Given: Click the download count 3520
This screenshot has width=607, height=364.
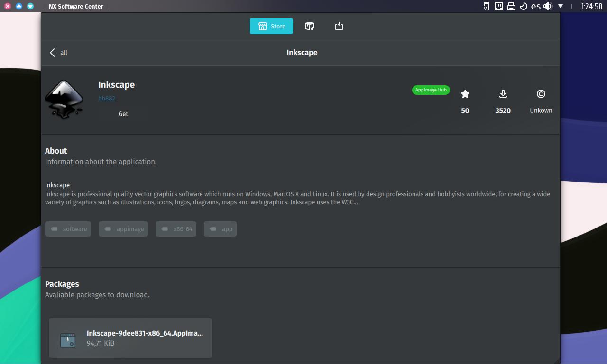Looking at the screenshot, I should [x=503, y=110].
